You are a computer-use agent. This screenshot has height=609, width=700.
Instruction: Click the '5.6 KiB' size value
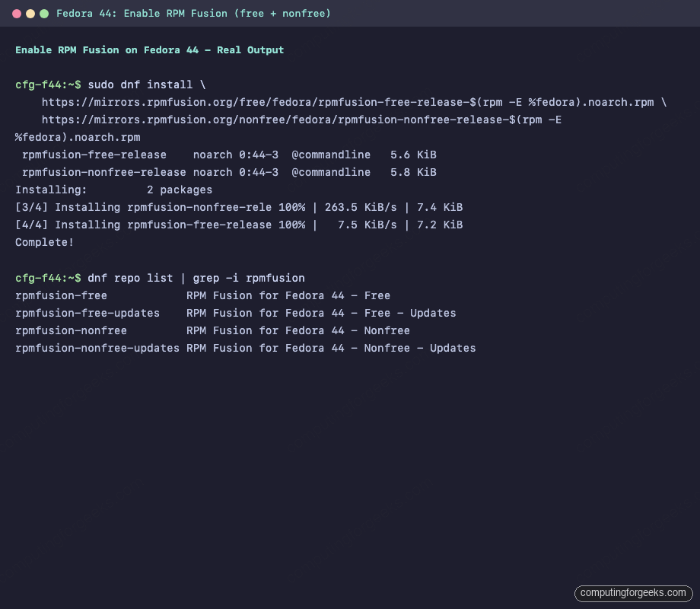[x=413, y=155]
